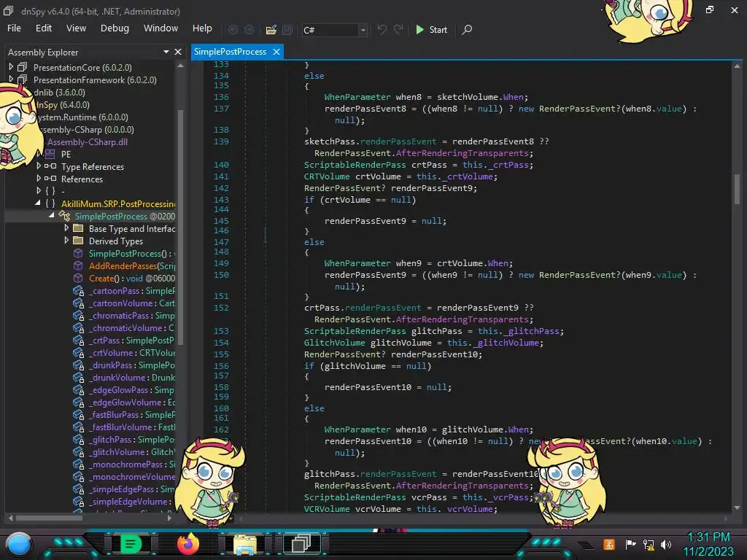Click the Derived Types folder icon
This screenshot has height=560, width=747.
click(78, 241)
